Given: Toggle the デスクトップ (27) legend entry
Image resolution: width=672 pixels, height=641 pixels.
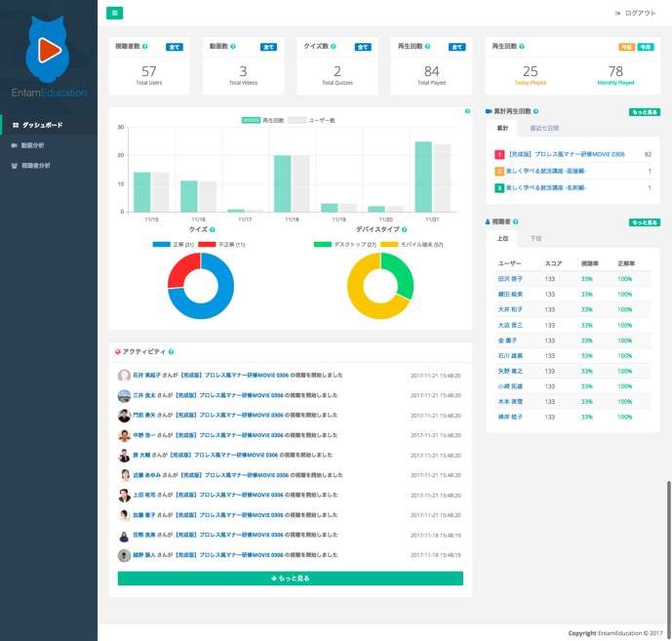Looking at the screenshot, I should [x=345, y=244].
